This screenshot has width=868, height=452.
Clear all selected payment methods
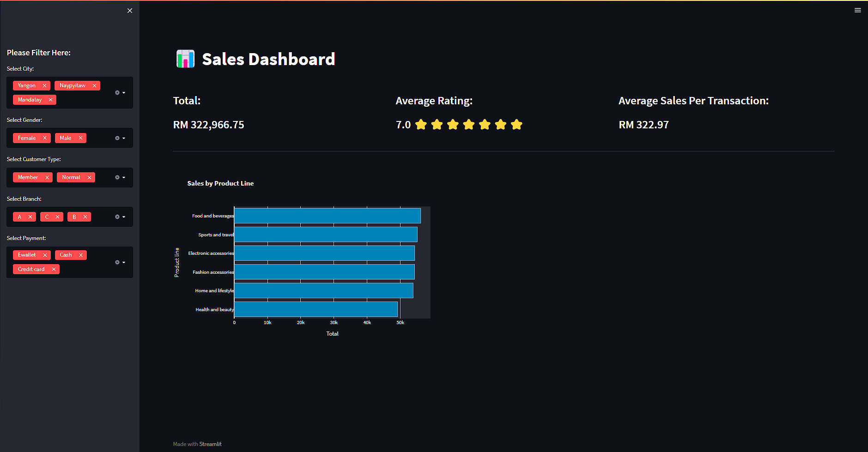tap(117, 262)
